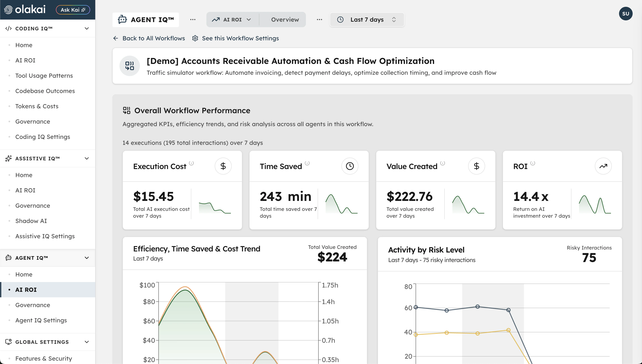Open AI ROI under Assistive IQ
The height and width of the screenshot is (364, 642).
25,190
